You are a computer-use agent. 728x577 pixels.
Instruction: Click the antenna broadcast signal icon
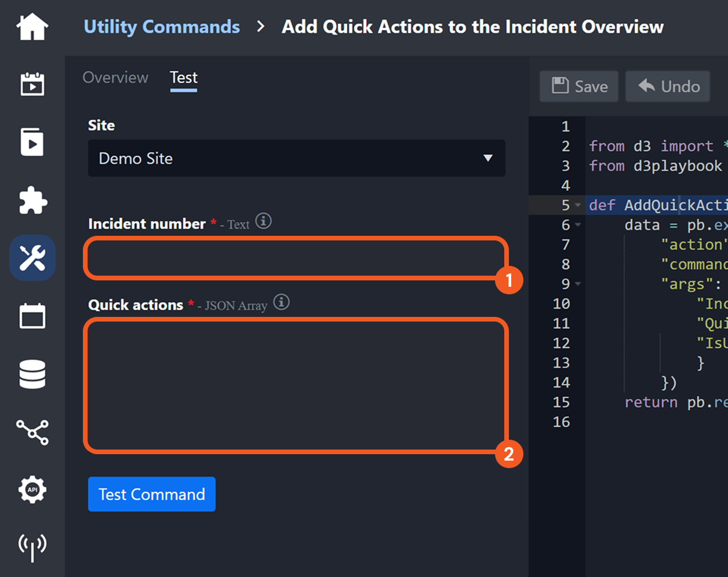point(32,547)
